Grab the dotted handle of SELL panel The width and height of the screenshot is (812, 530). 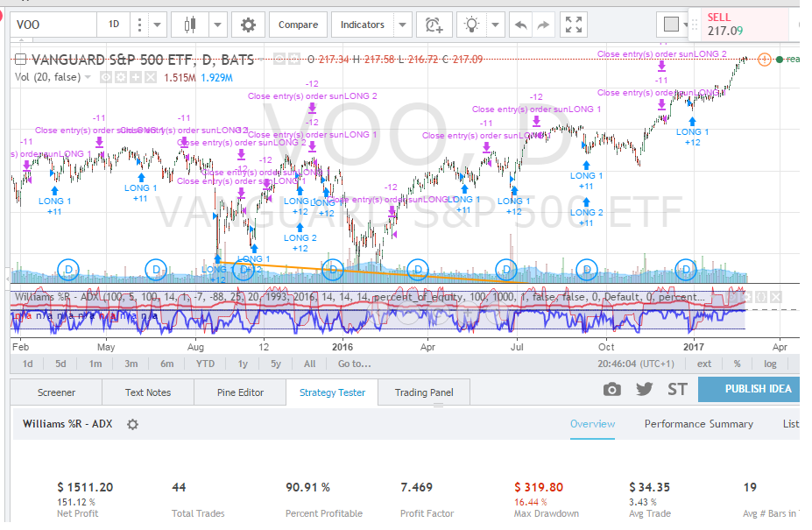(695, 25)
